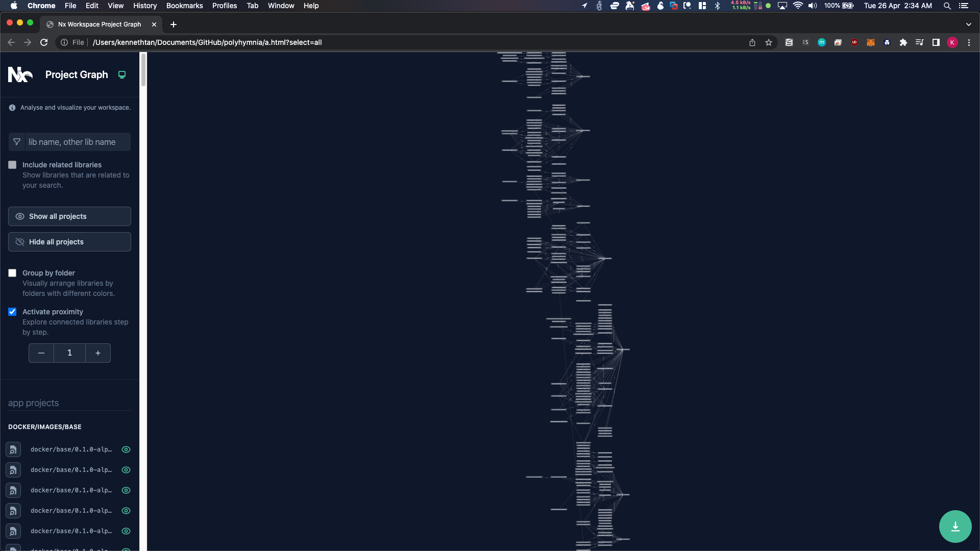The height and width of the screenshot is (551, 980).
Task: Open the History menu in the menu bar
Action: (x=144, y=6)
